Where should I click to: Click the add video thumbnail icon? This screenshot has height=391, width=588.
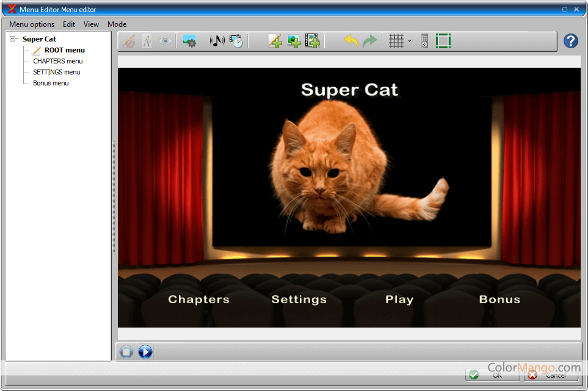coord(313,41)
